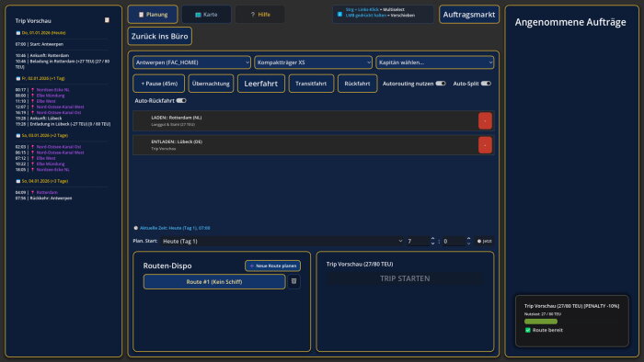The width and height of the screenshot is (644, 362).
Task: Add a Leerfahrt step
Action: click(x=261, y=84)
